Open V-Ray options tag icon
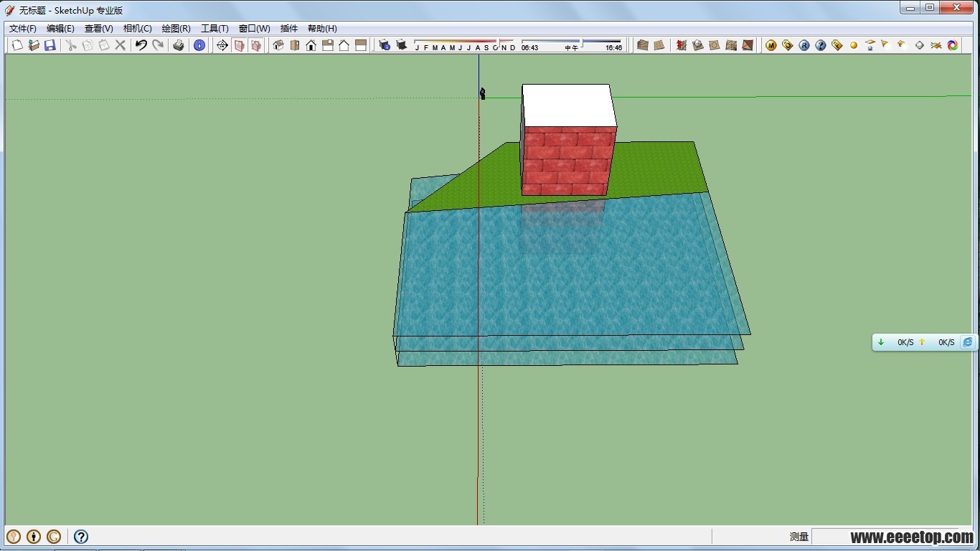Viewport: 980px width, 551px height. pyautogui.click(x=788, y=45)
